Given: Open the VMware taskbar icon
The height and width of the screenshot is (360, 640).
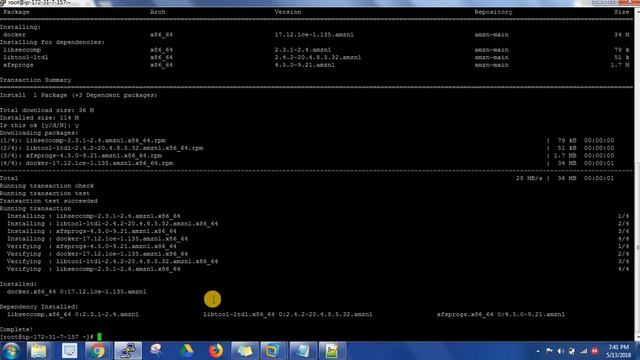Looking at the screenshot, I should [x=273, y=351].
